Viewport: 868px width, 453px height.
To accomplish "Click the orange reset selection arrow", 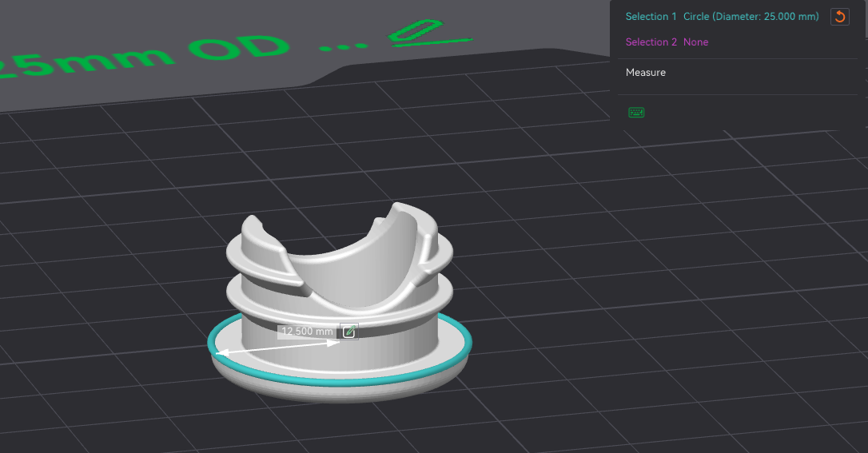I will click(840, 17).
